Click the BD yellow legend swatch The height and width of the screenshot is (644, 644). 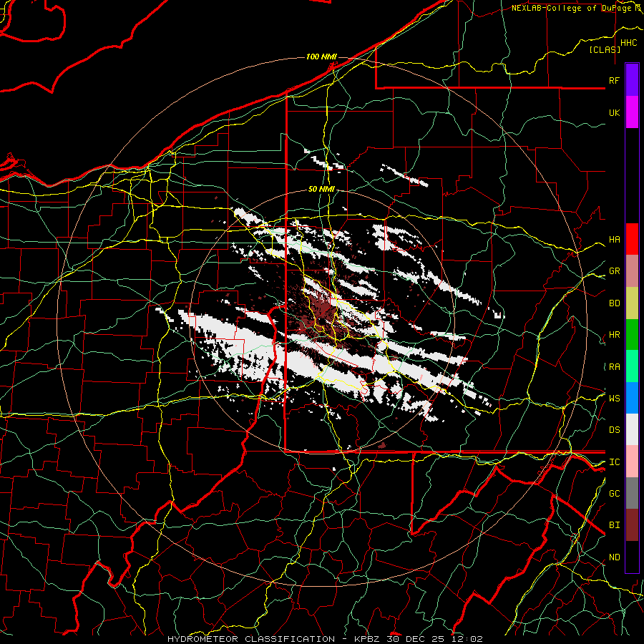[x=632, y=303]
